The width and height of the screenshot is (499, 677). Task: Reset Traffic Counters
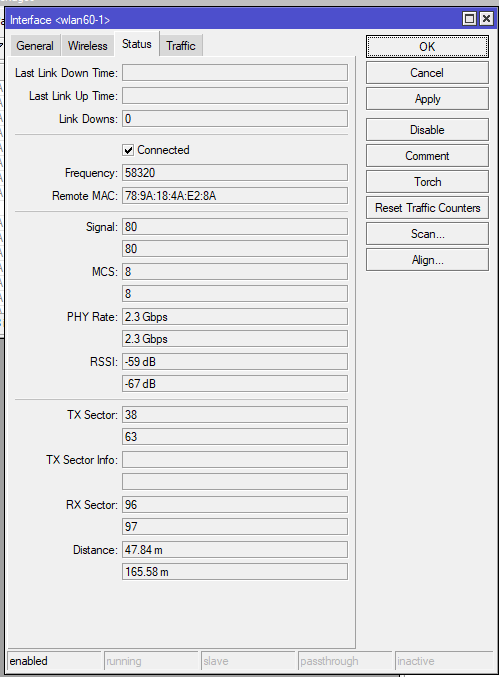point(427,208)
